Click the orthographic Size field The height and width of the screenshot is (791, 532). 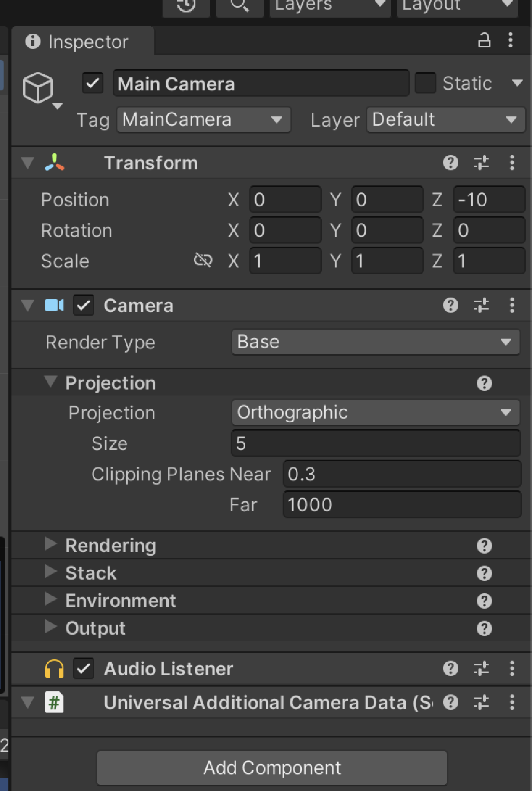point(376,443)
